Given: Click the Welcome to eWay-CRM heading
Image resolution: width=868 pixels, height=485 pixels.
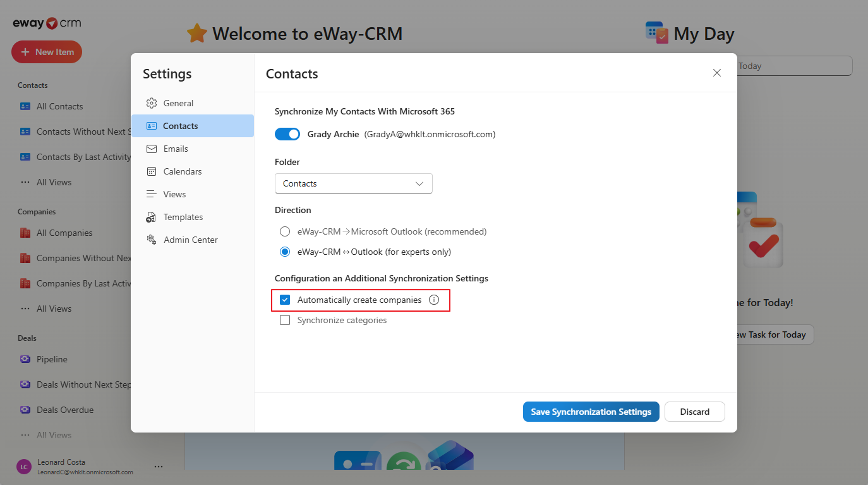Looking at the screenshot, I should tap(307, 34).
